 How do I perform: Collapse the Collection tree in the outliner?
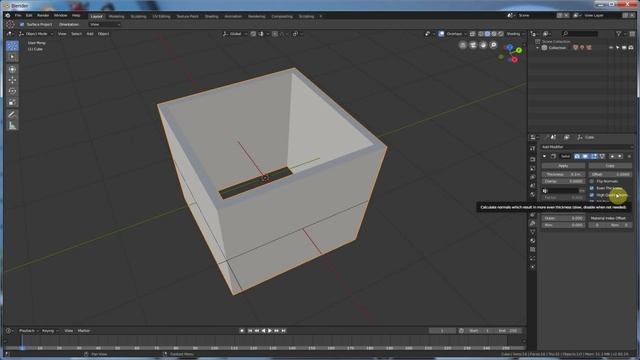point(538,48)
